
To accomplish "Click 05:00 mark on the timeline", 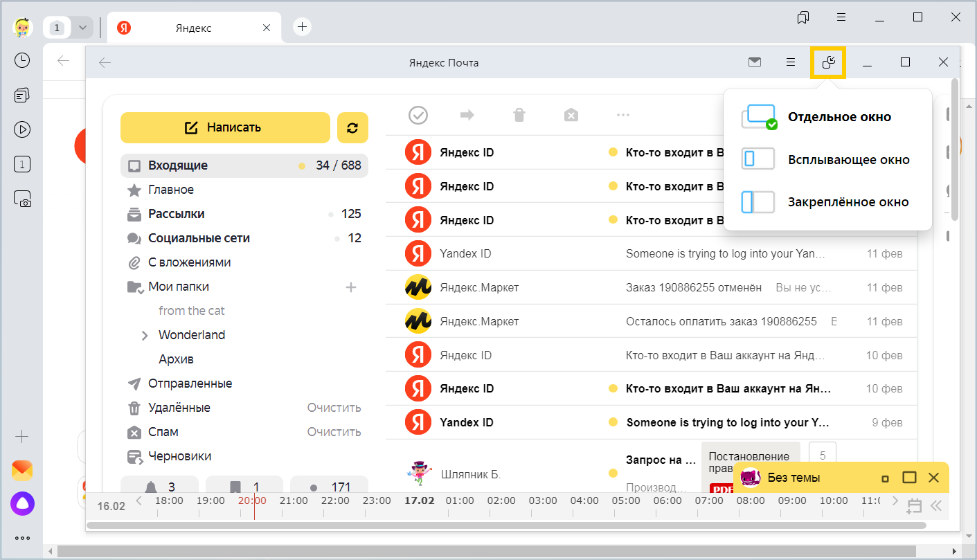I will [626, 500].
